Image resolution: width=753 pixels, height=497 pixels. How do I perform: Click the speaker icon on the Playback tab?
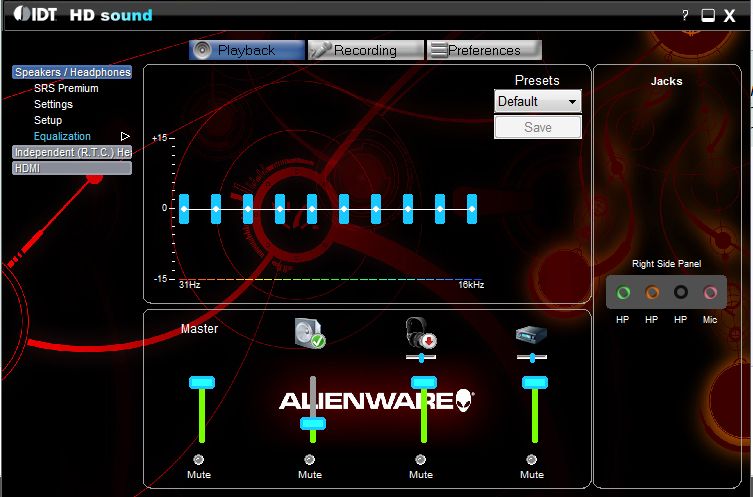(202, 50)
